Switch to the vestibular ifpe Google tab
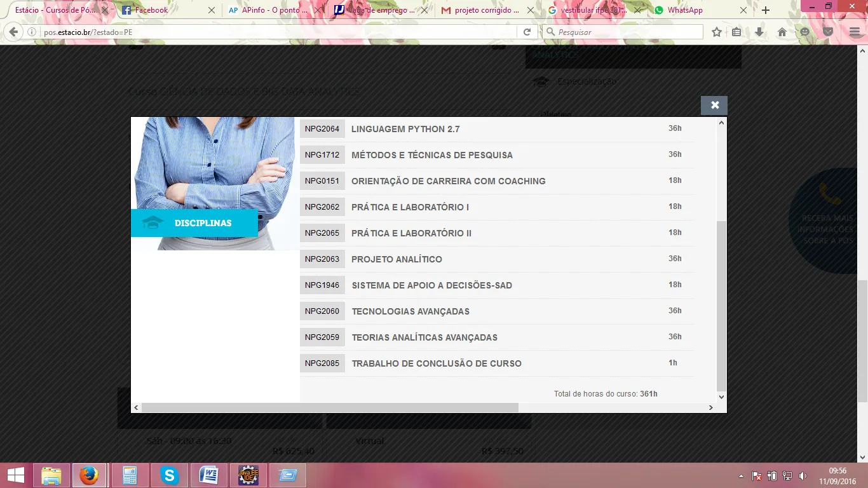 [x=593, y=10]
